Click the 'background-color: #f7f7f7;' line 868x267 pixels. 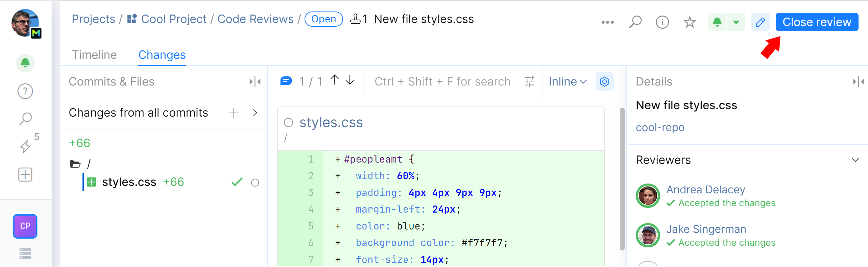click(432, 243)
